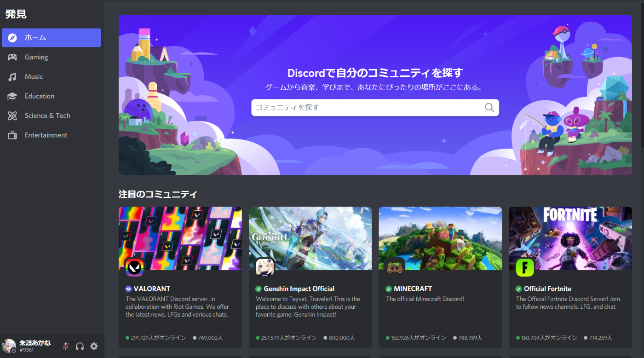
Task: Click the MINECRAFT server title
Action: pos(413,289)
